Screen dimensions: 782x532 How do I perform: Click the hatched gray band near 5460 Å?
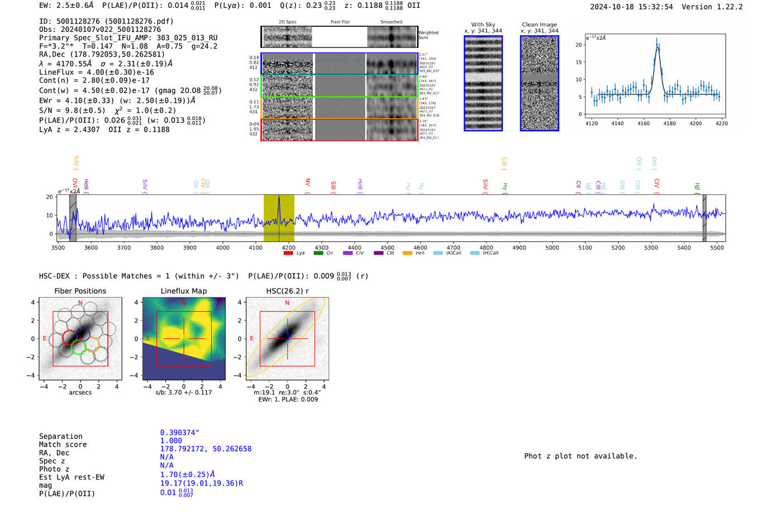pyautogui.click(x=704, y=218)
